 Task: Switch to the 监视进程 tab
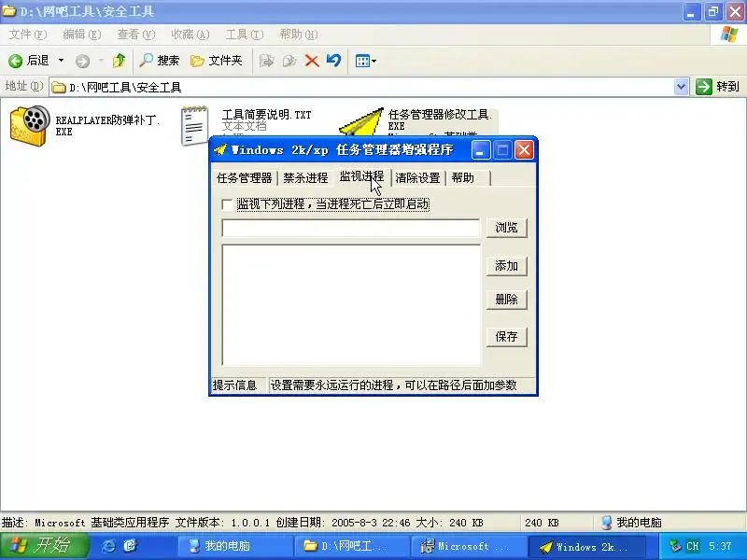point(361,176)
